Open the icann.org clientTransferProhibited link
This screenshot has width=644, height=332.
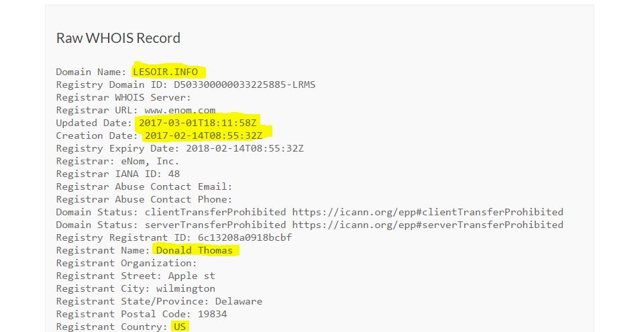[427, 212]
